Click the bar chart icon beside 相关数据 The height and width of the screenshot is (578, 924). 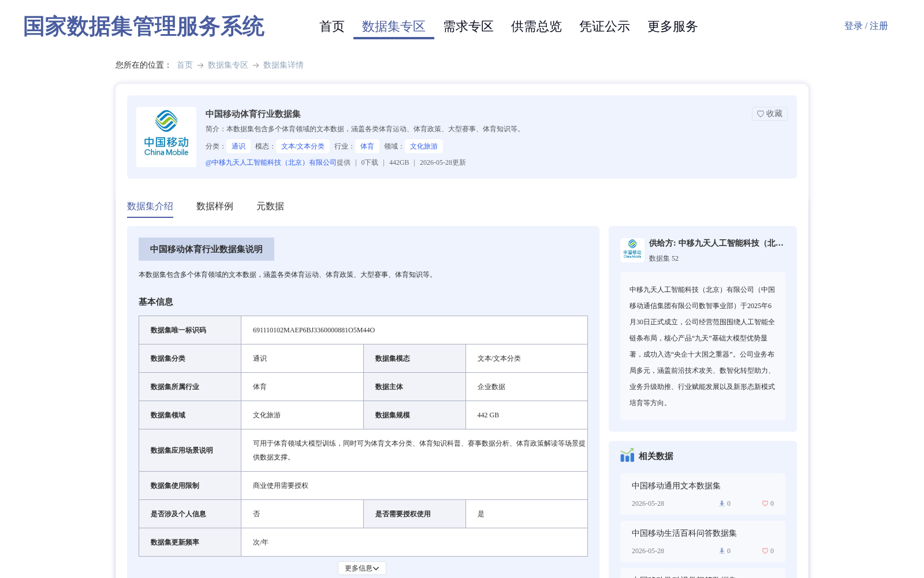(x=627, y=455)
